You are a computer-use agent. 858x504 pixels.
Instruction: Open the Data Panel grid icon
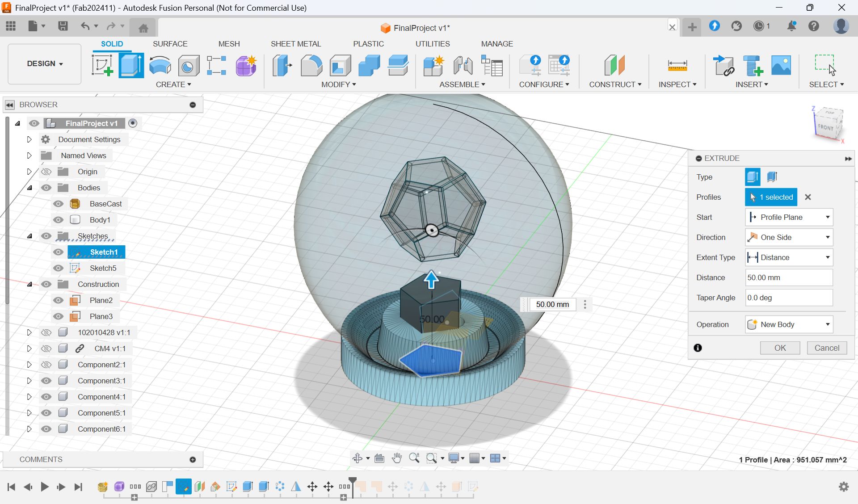(11, 26)
